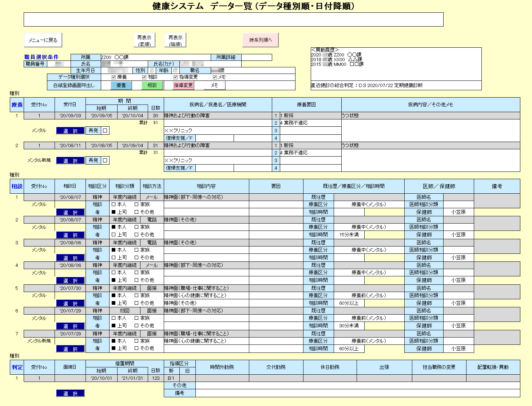The image size is (532, 406).
Task: Check 本人 box in 相談 row 1
Action: (x=114, y=205)
